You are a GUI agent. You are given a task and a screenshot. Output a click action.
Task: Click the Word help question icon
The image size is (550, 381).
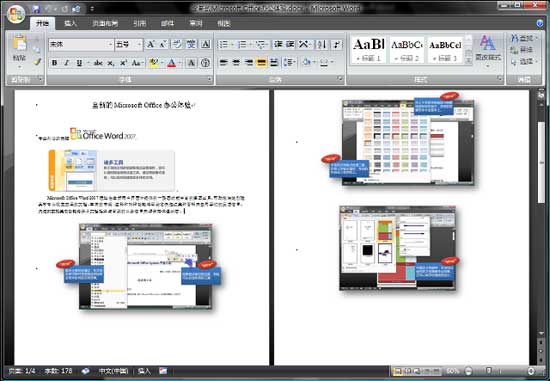(x=540, y=23)
